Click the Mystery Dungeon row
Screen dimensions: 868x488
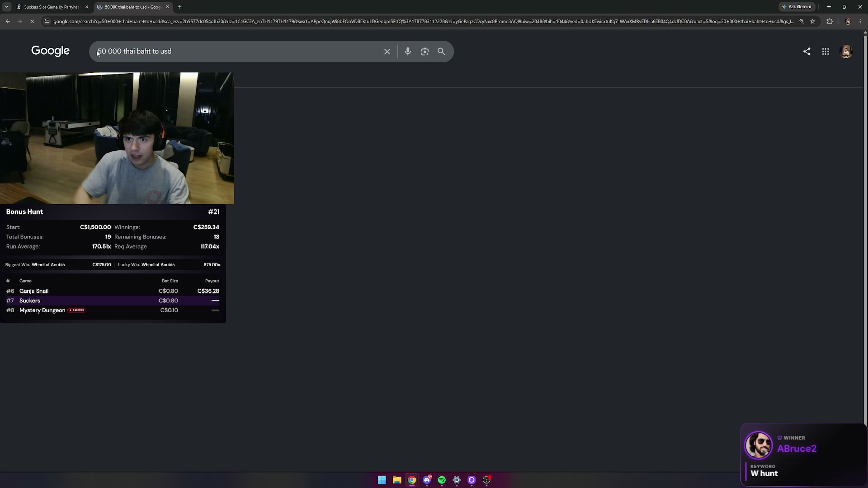[x=113, y=310]
